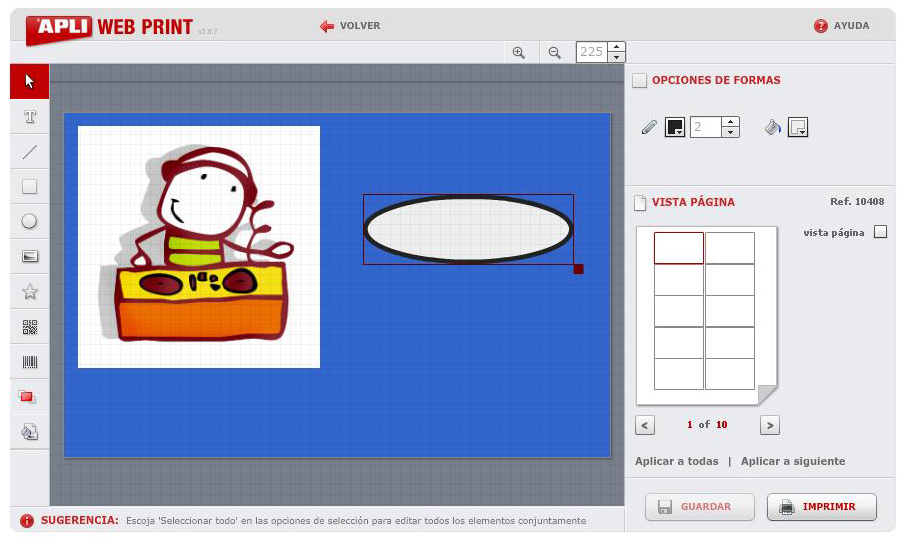This screenshot has height=542, width=903.
Task: Decrease the zoom value with down arrow
Action: (x=616, y=57)
